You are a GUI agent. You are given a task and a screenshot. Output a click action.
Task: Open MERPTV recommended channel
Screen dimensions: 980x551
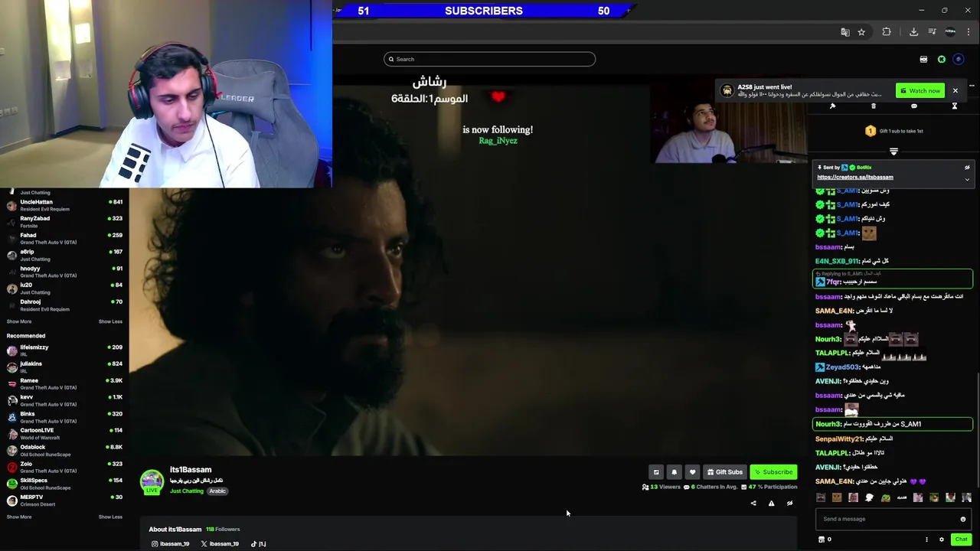pos(64,500)
